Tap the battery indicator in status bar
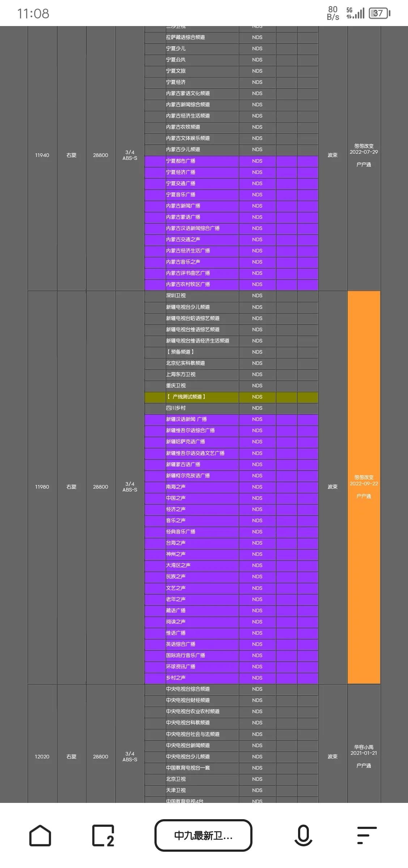The image size is (408, 868). point(379,13)
